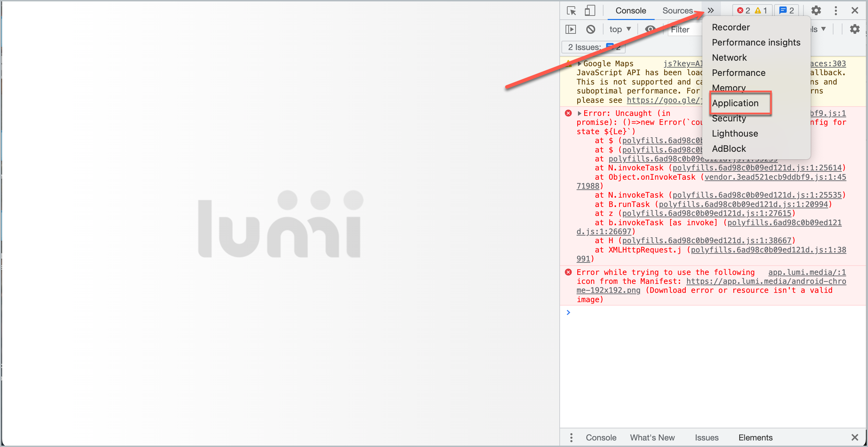Open DevTools three-dot customize menu
Image resolution: width=868 pixels, height=447 pixels.
[836, 11]
